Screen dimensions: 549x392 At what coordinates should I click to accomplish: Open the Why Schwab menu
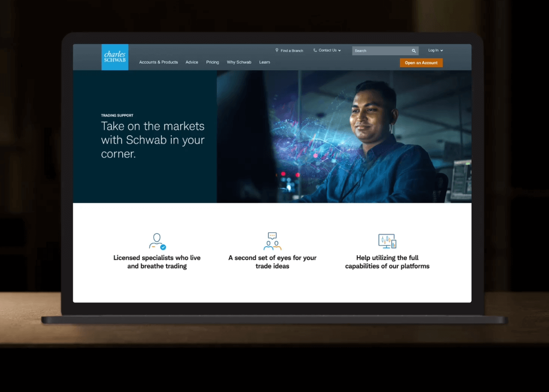[x=239, y=62]
